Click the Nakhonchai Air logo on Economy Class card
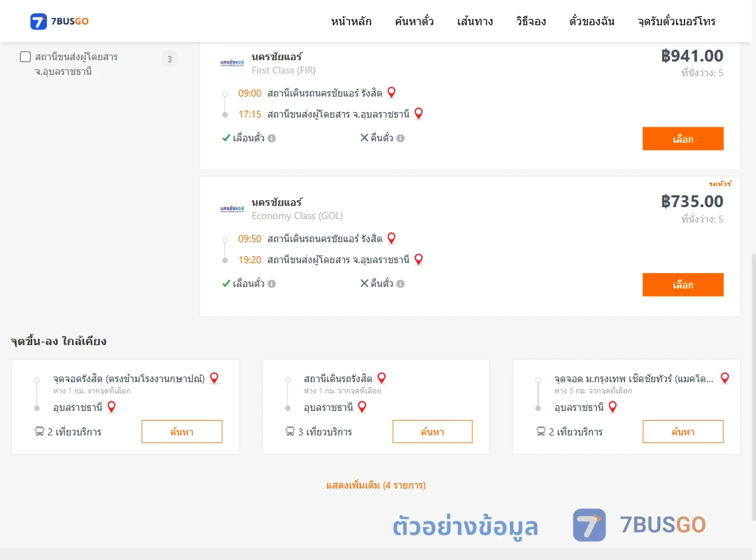Screen dimensions: 756x560 click(232, 209)
